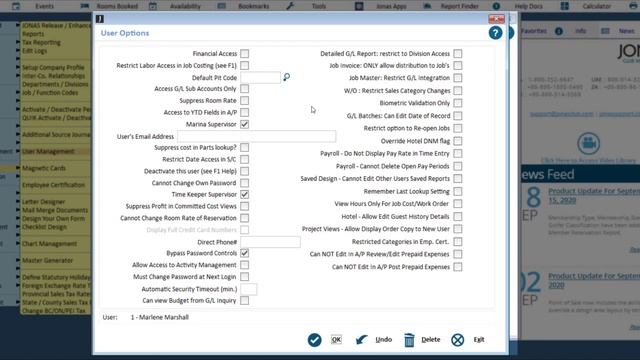Click the Delete trash can icon

click(x=409, y=340)
